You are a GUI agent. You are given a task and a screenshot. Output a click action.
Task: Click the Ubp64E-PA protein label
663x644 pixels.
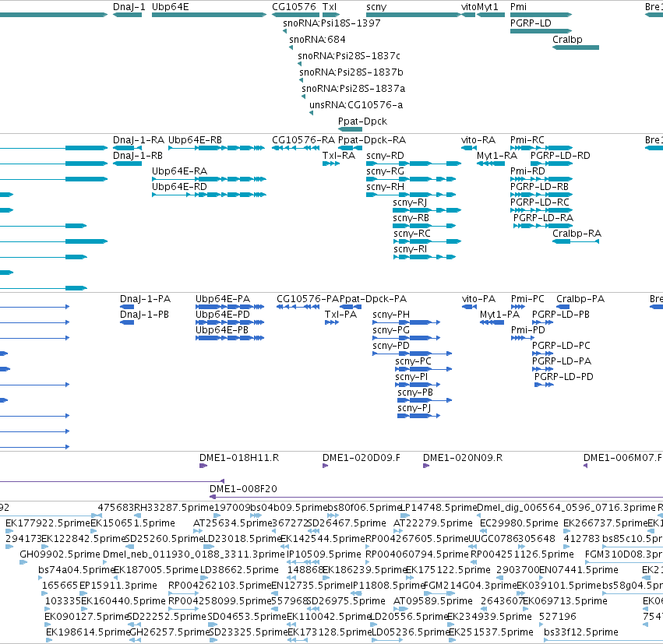pos(223,299)
